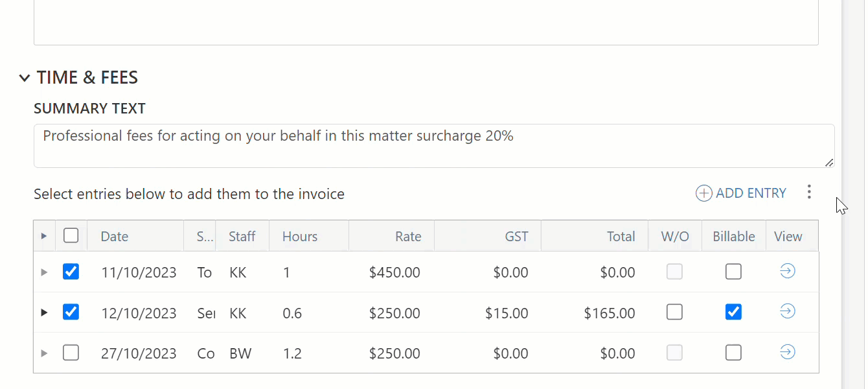This screenshot has height=389, width=868.
Task: Open the view arrow for the 12/10/2023 entry
Action: click(787, 312)
